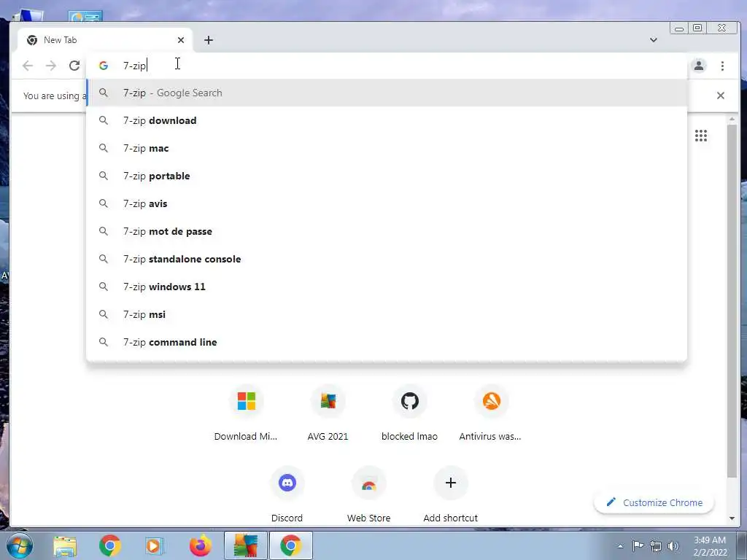
Task: Open the Chrome profile avatar
Action: click(699, 66)
